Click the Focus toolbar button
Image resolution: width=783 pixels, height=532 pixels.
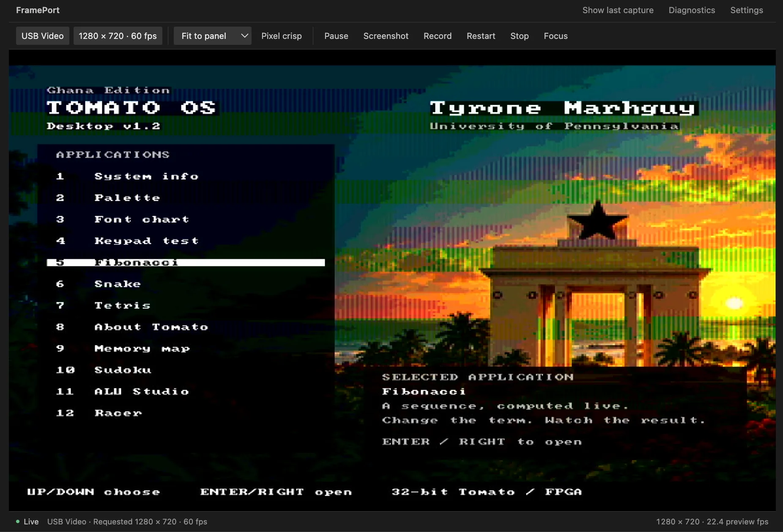tap(556, 36)
